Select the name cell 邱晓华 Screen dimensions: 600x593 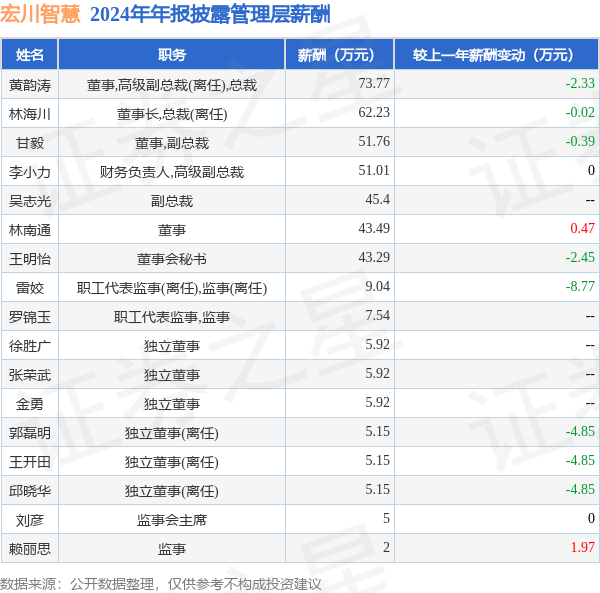click(29, 491)
